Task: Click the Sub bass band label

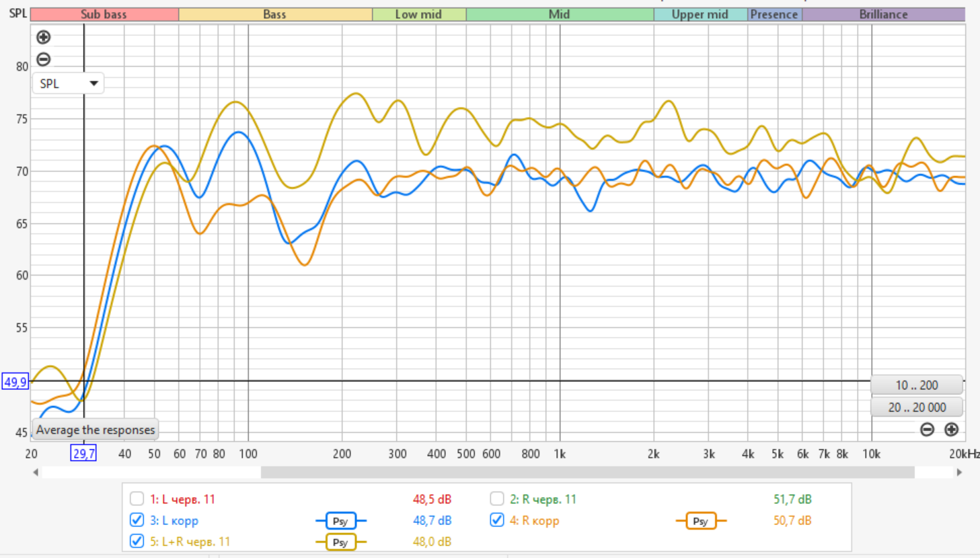Action: [104, 14]
